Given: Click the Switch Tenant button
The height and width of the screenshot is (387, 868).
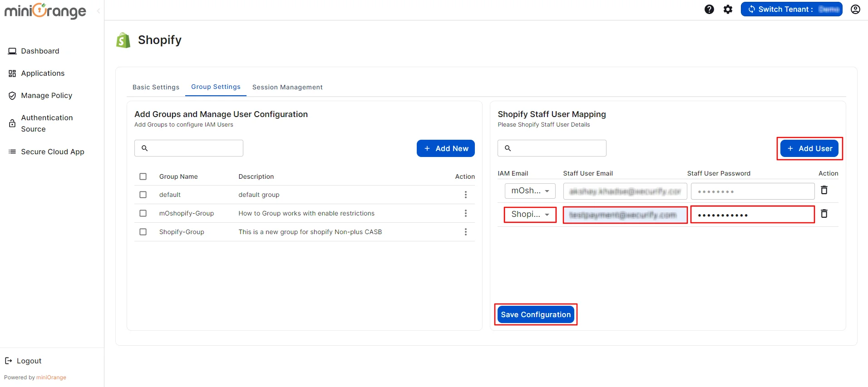Looking at the screenshot, I should (x=792, y=9).
